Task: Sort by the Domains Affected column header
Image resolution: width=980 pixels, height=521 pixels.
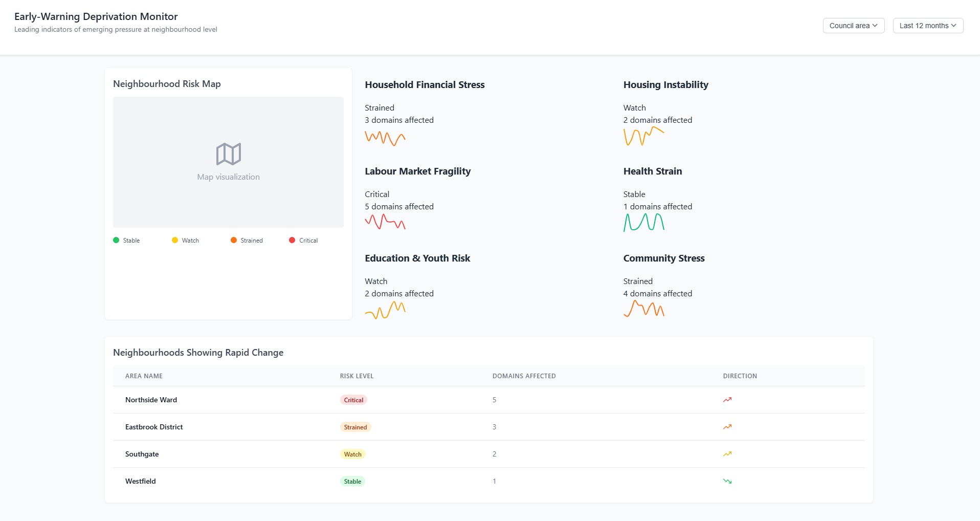Action: pyautogui.click(x=523, y=376)
